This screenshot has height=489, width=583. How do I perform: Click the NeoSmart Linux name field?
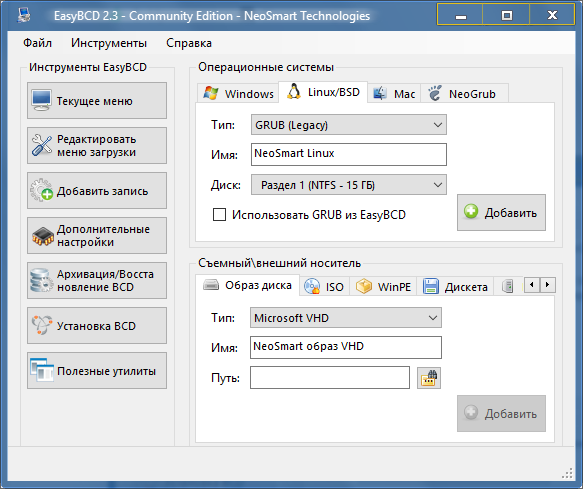[349, 154]
